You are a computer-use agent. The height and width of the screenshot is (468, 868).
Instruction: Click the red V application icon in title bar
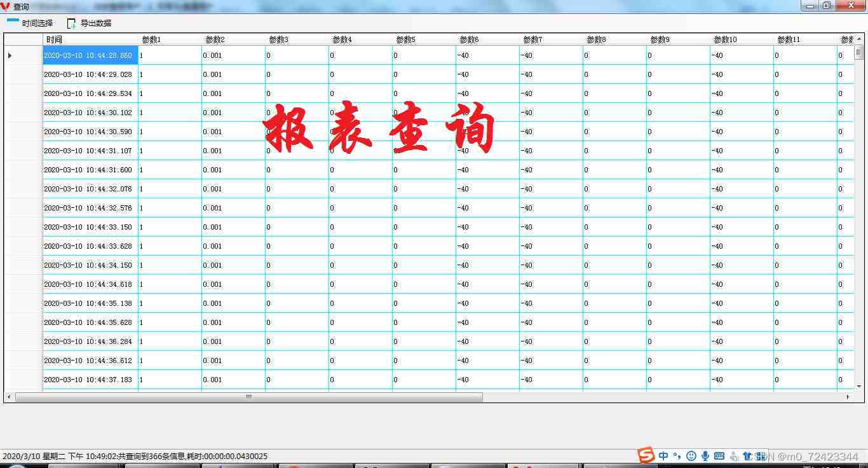(x=5, y=6)
